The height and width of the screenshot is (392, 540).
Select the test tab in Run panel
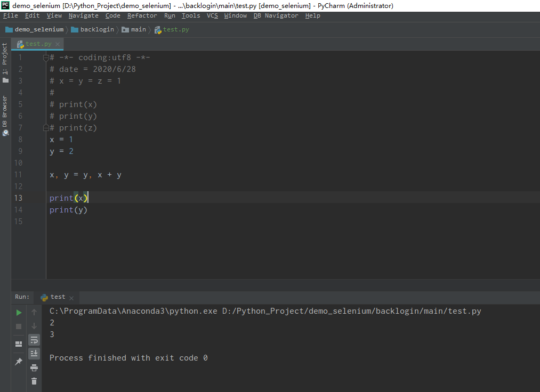coord(58,297)
